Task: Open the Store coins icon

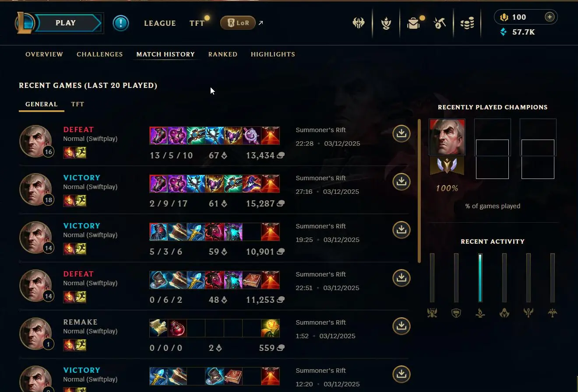Action: pos(467,23)
